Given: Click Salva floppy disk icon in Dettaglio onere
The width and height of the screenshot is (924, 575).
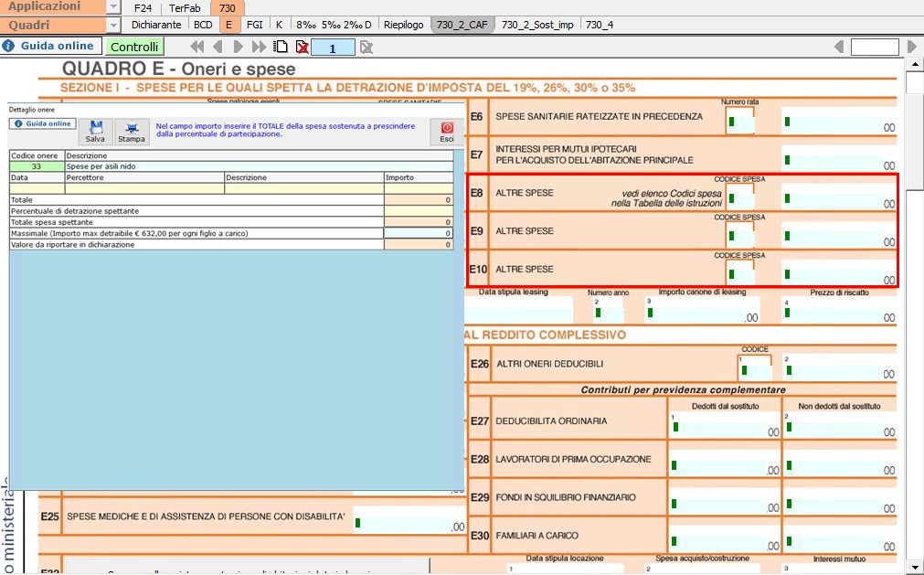Looking at the screenshot, I should pyautogui.click(x=95, y=132).
